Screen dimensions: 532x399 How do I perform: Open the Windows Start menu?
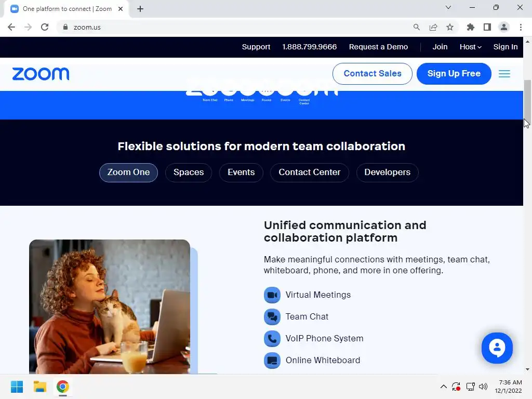point(17,387)
